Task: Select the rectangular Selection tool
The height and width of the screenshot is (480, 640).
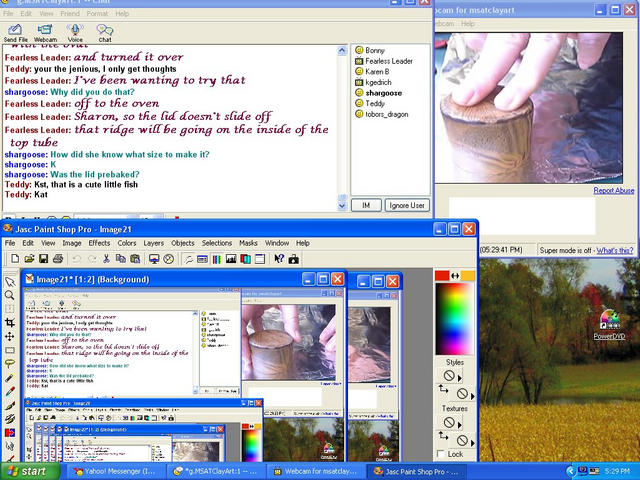Action: point(10,350)
